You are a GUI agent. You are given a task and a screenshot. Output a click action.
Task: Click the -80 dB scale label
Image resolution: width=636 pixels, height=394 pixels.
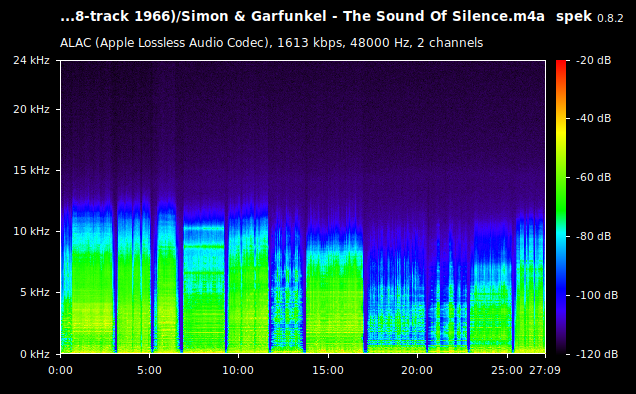tap(593, 236)
